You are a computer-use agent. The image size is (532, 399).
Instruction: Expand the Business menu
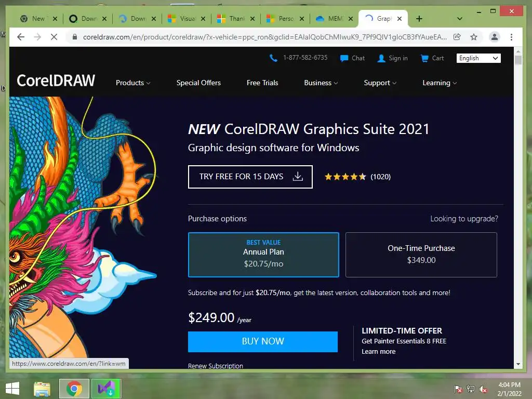coord(321,83)
